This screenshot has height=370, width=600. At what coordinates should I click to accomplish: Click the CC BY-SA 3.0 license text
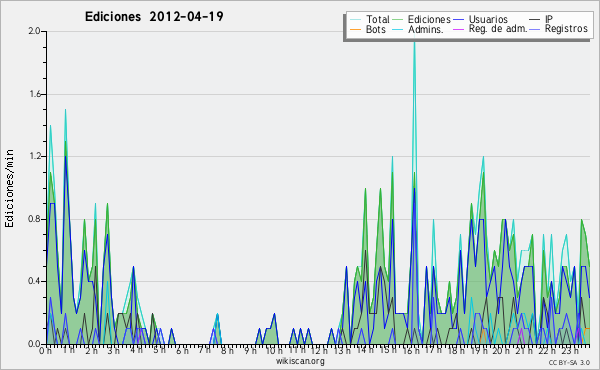569,362
